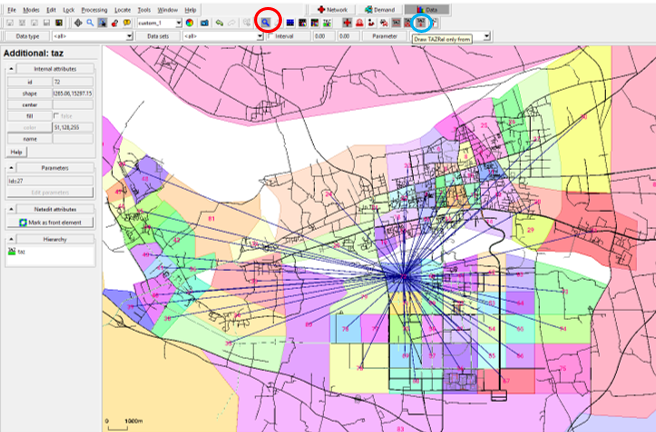Click the id attribute input field

[x=72, y=81]
